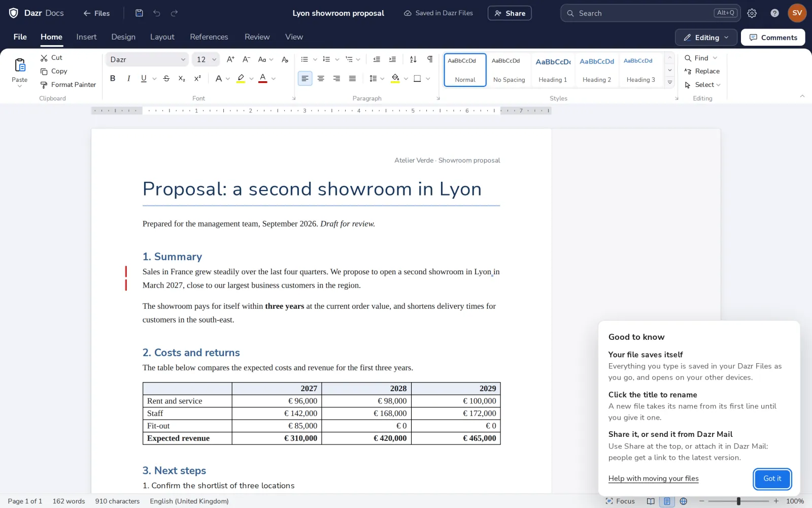The image size is (812, 508).
Task: Activate Format Painter
Action: (68, 85)
